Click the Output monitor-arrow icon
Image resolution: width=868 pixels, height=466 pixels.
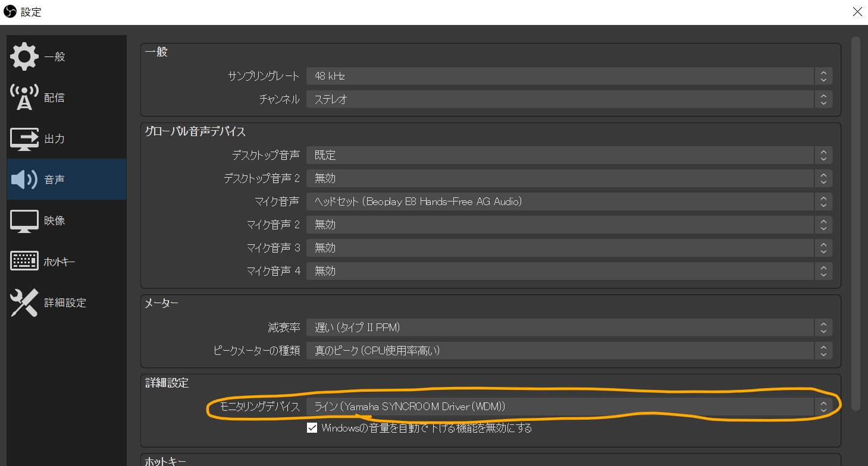click(24, 138)
